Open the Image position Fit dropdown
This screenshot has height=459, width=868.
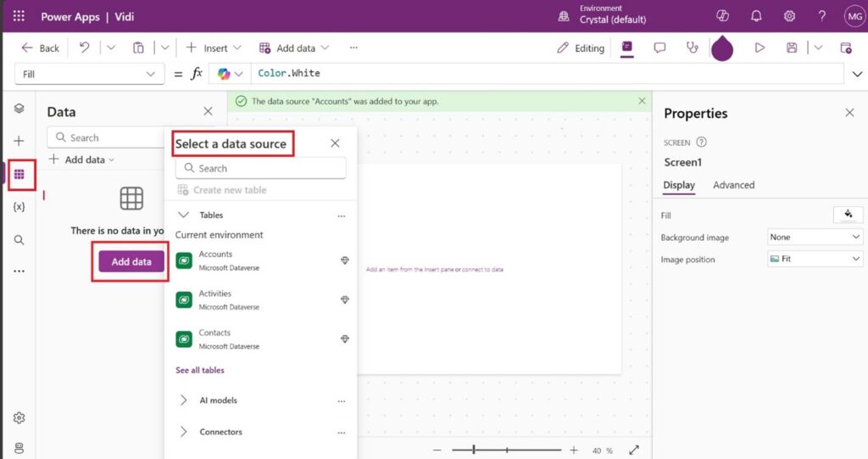815,260
